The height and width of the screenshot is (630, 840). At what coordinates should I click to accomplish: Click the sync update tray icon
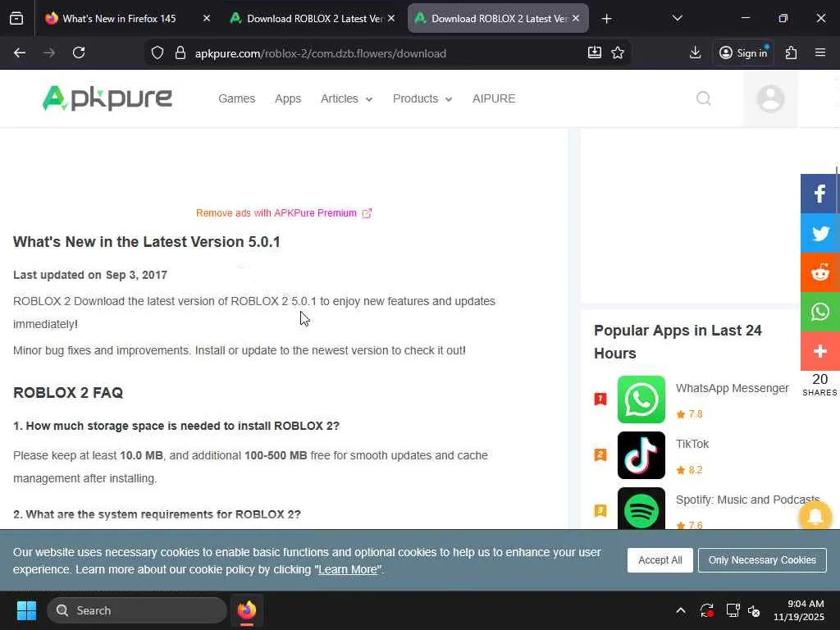pos(706,610)
